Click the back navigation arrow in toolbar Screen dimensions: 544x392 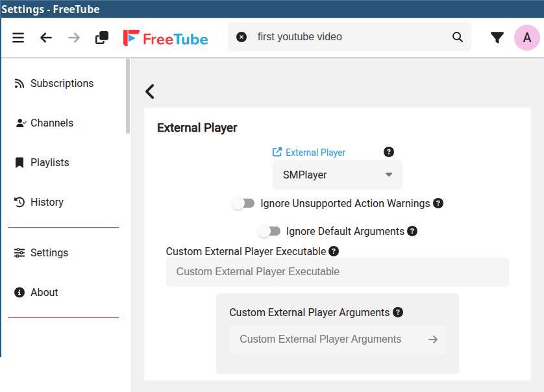[46, 38]
